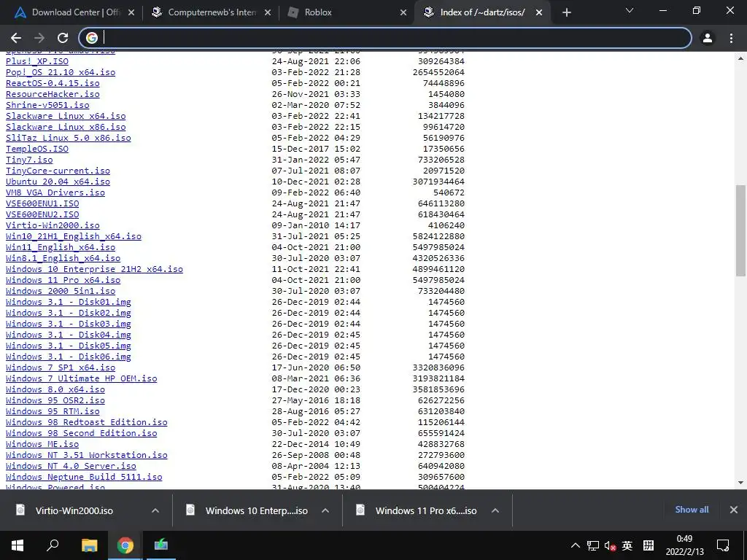Open Shrine-v5051.iso link
This screenshot has width=747, height=560.
pos(47,105)
